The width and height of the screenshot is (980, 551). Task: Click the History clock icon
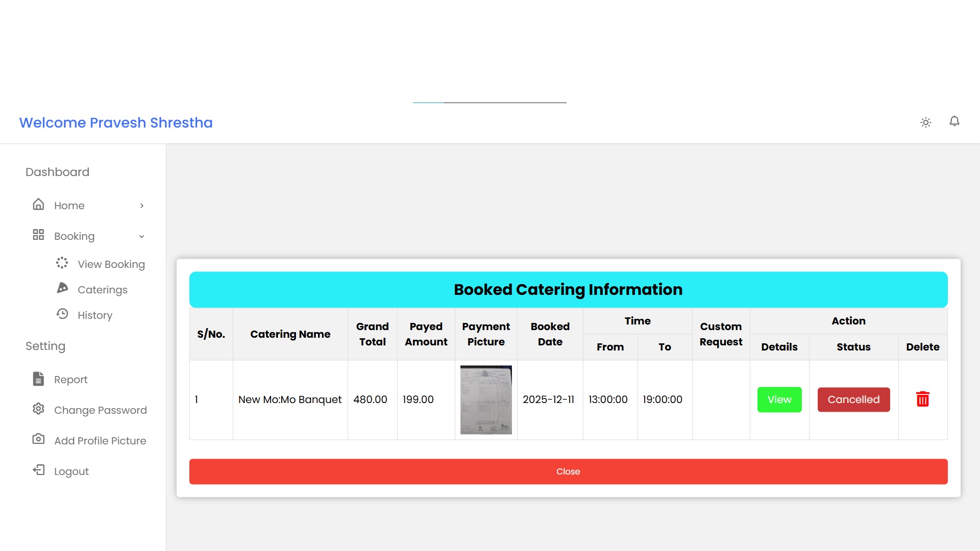click(x=62, y=314)
